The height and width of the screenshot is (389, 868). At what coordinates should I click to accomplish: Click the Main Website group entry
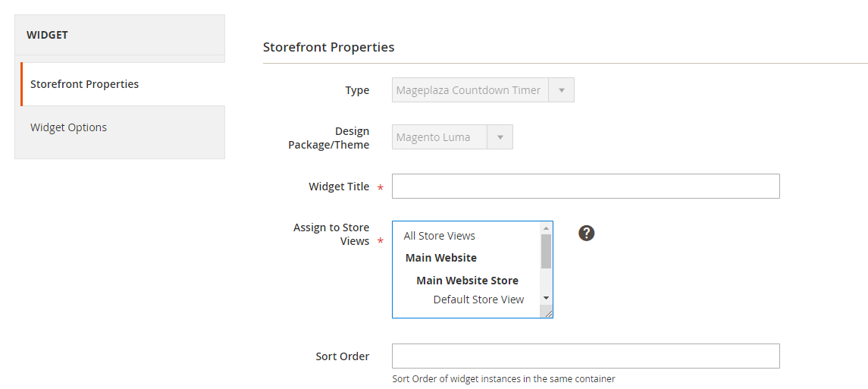tap(441, 258)
